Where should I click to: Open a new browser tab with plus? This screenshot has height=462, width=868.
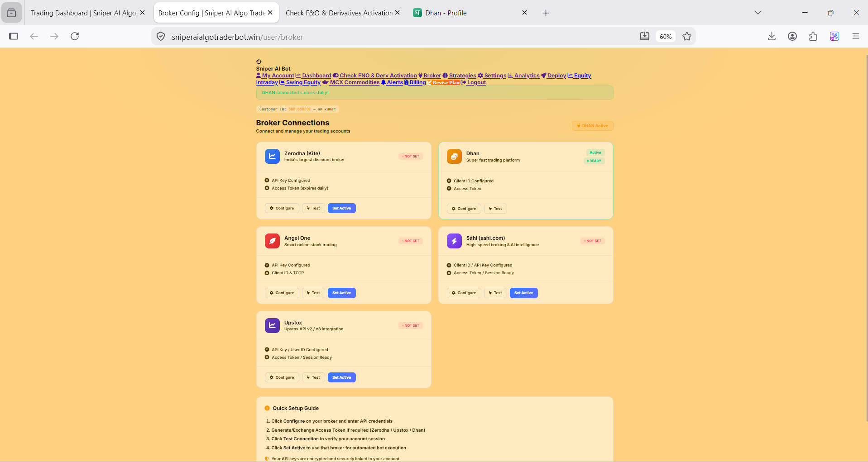[546, 13]
